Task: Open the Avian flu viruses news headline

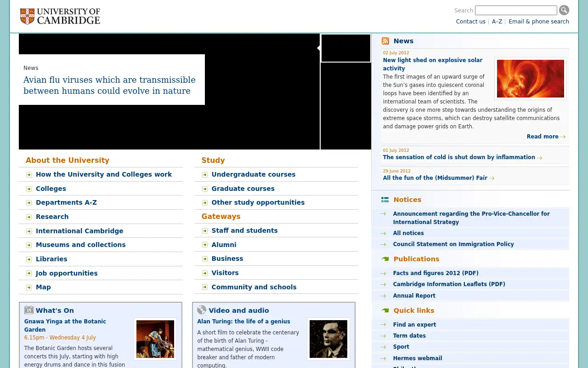Action: tap(109, 86)
